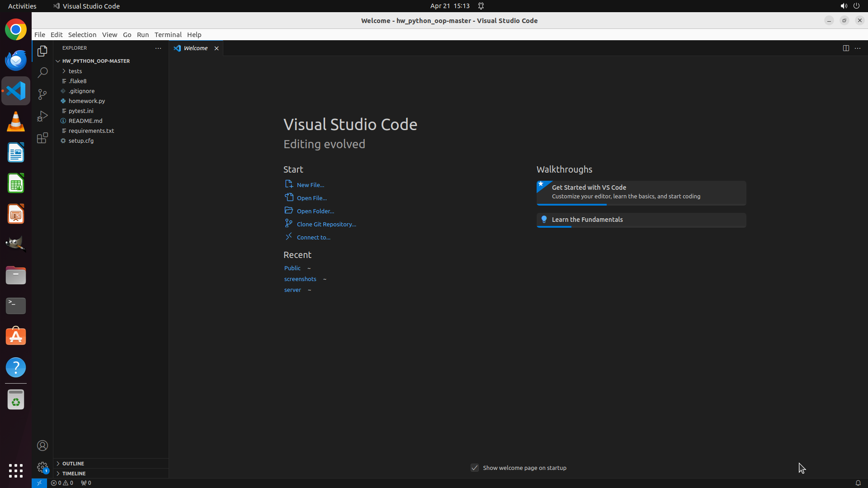This screenshot has height=488, width=868.
Task: Open homework.py in the explorer
Action: coord(87,101)
